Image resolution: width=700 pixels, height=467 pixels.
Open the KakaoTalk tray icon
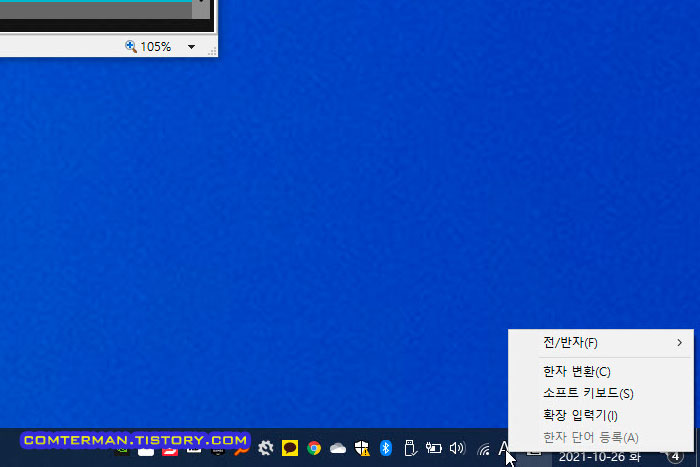[290, 448]
